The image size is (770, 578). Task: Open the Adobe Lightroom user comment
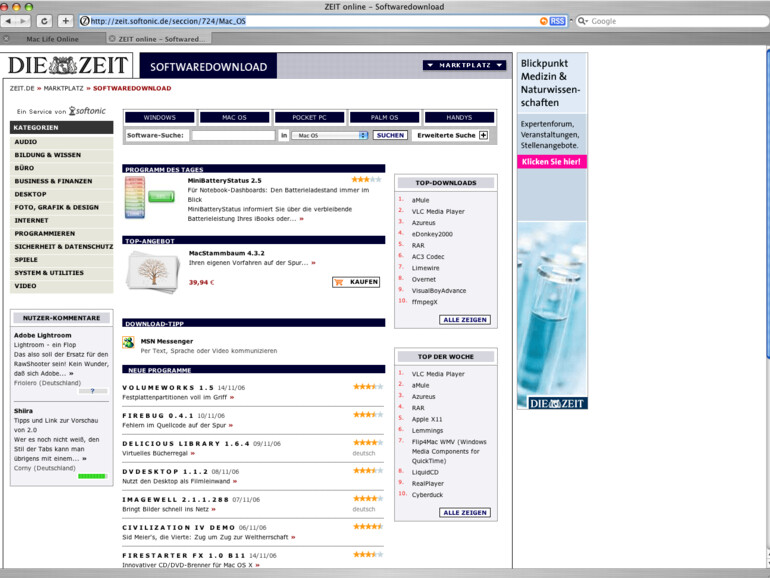tap(42, 335)
